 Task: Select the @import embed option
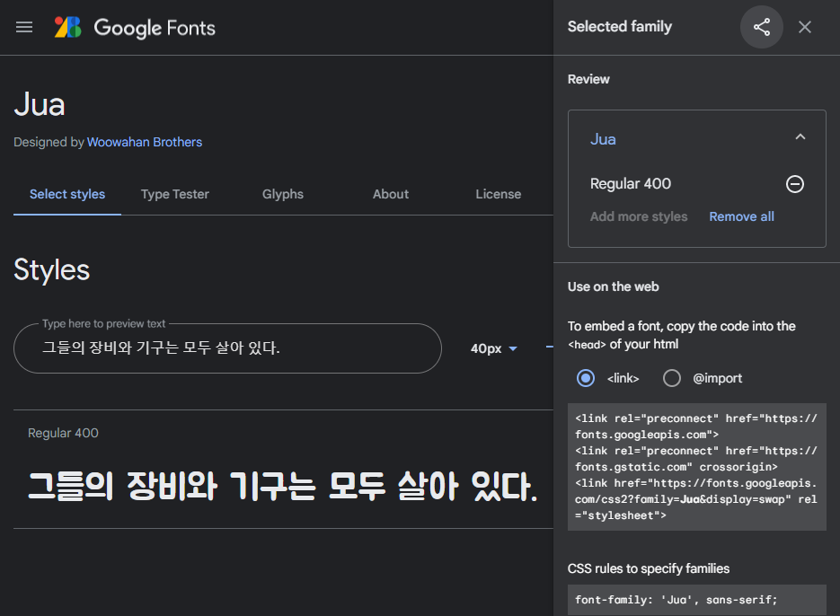pos(671,378)
